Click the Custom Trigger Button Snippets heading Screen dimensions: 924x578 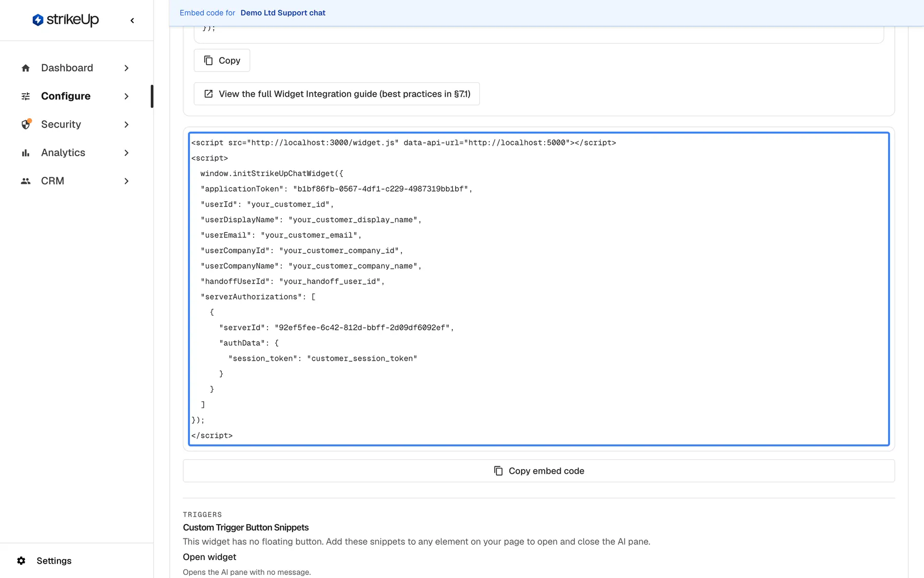(246, 528)
